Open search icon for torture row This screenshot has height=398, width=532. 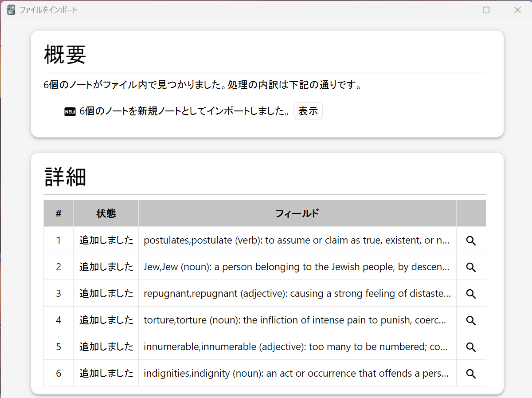point(471,320)
